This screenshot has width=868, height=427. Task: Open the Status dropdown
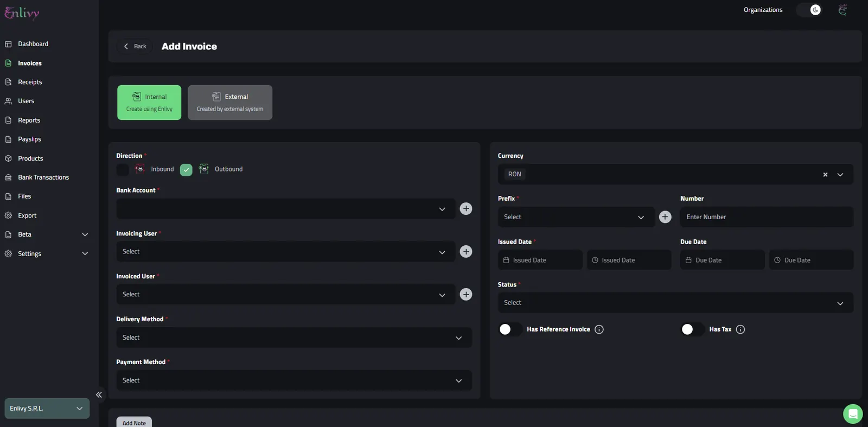pyautogui.click(x=675, y=303)
